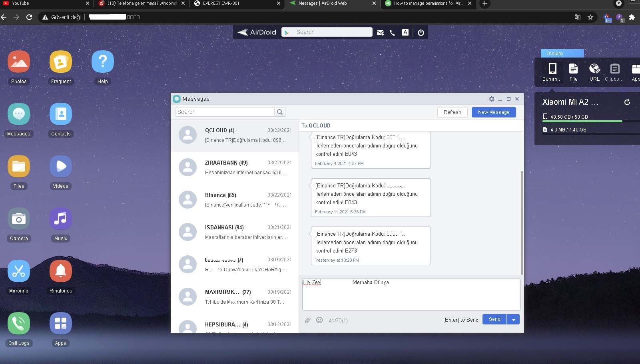The width and height of the screenshot is (640, 364).
Task: Switch to the EVEREST EWR-301 tab
Action: [237, 4]
